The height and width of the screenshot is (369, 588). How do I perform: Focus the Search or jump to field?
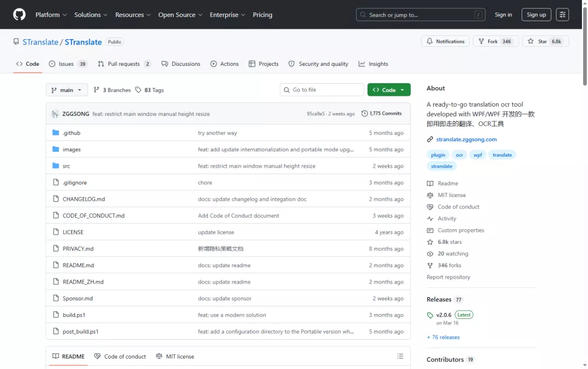point(420,15)
